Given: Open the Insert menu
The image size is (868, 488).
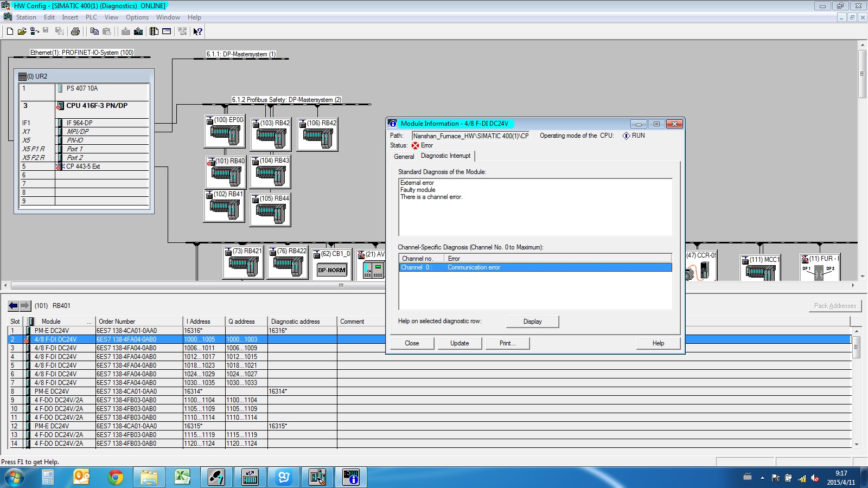Looking at the screenshot, I should pyautogui.click(x=70, y=17).
